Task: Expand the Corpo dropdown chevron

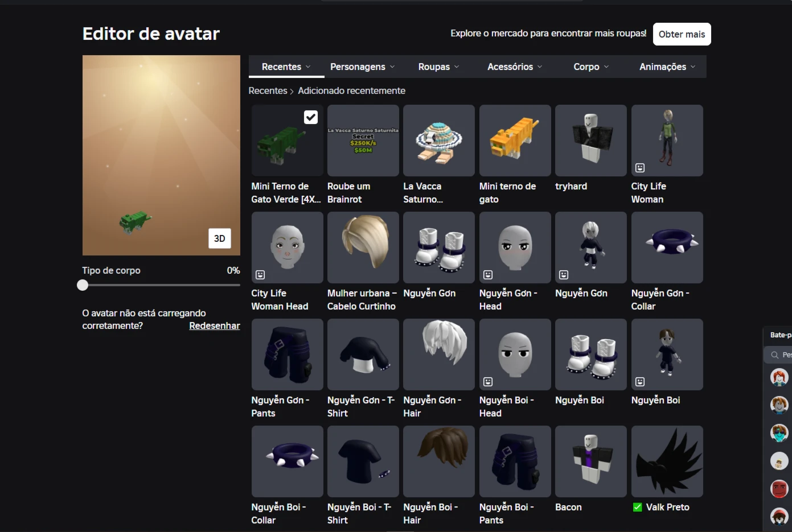Action: coord(606,67)
